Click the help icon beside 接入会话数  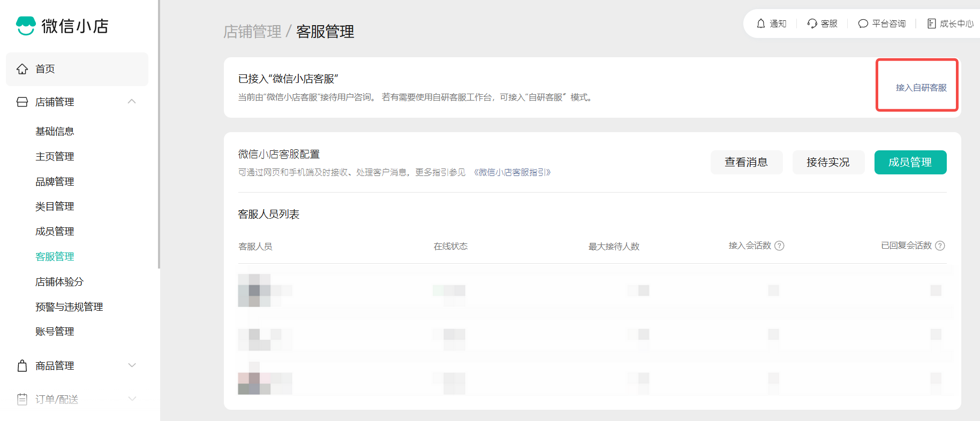(780, 246)
